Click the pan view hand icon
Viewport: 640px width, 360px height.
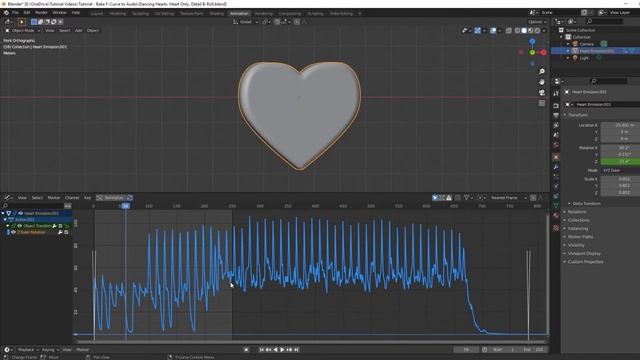542,82
